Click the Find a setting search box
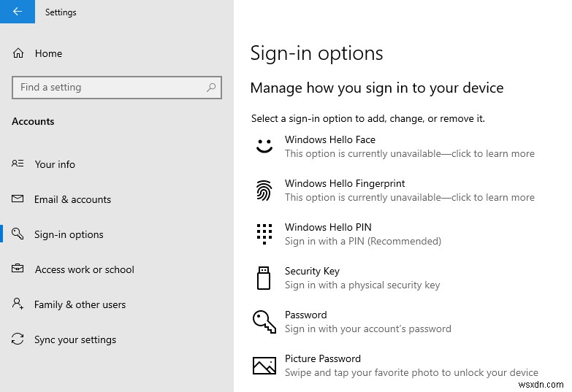Viewport: 572px width, 392px height. pos(117,88)
